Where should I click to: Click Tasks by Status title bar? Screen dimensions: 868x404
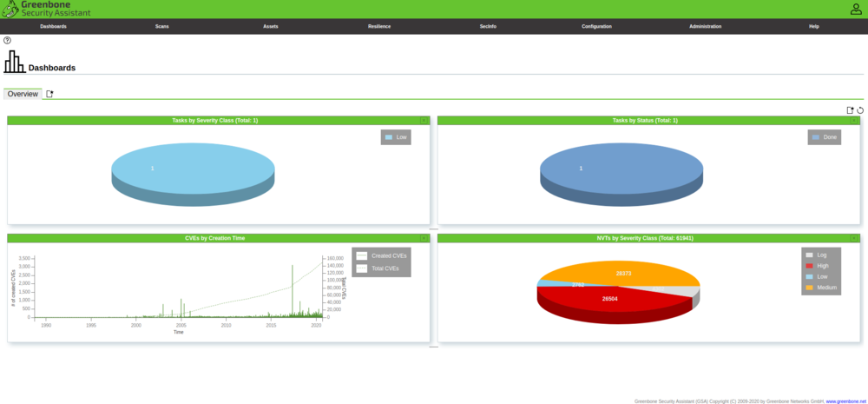click(645, 120)
